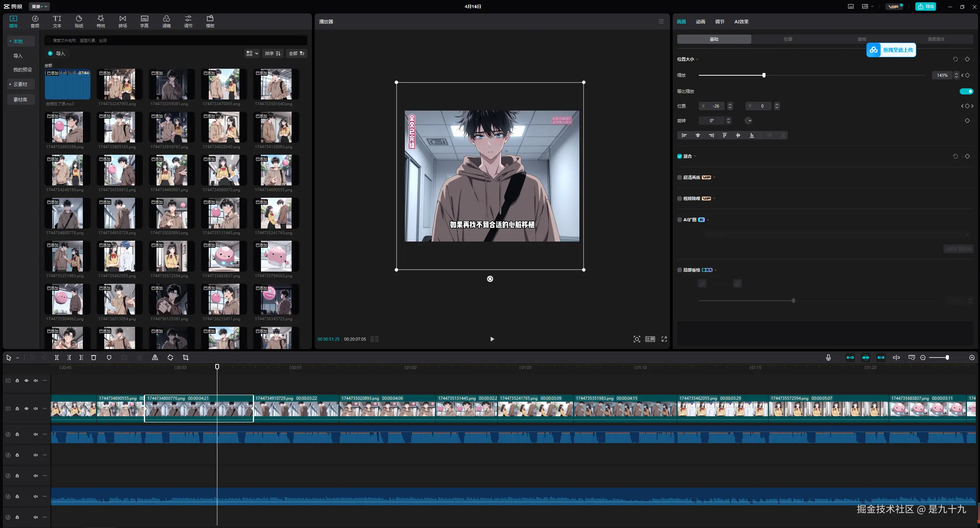Open the 排序 sort dropdown
Screen dimensions: 980x528
[x=272, y=53]
